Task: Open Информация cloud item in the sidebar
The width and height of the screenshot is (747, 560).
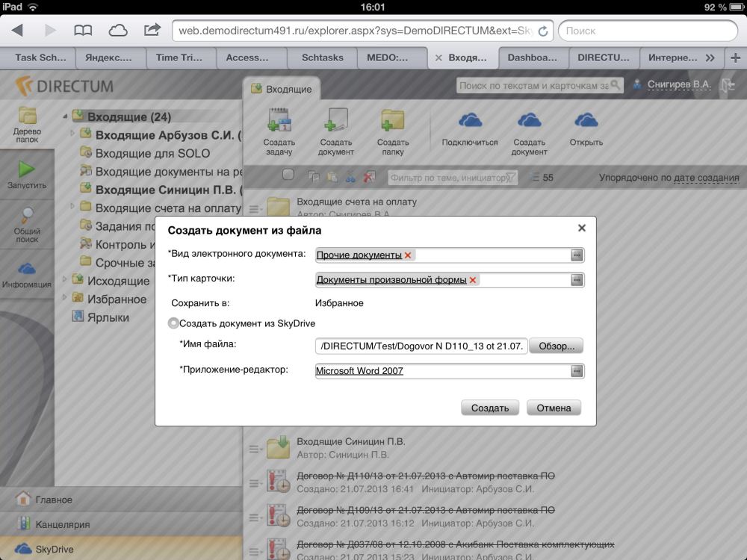Action: coord(27,276)
